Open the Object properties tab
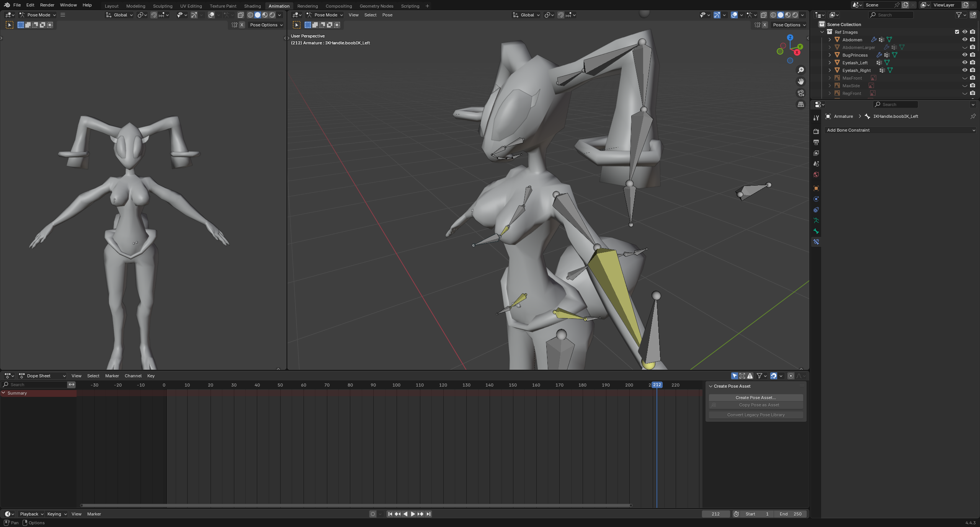Viewport: 980px width, 527px height. pyautogui.click(x=816, y=188)
